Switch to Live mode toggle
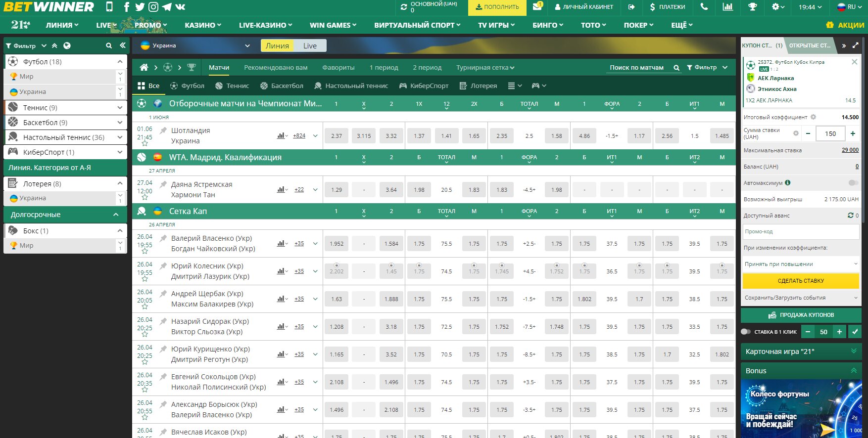This screenshot has height=438, width=868. click(310, 46)
